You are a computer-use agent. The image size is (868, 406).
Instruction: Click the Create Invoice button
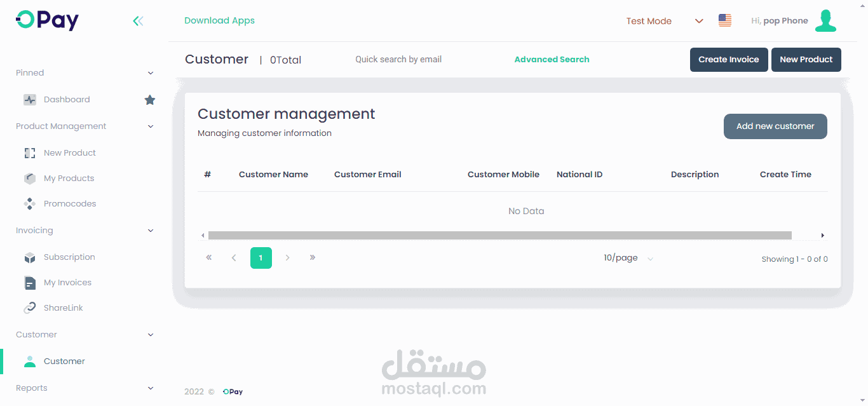click(x=729, y=60)
